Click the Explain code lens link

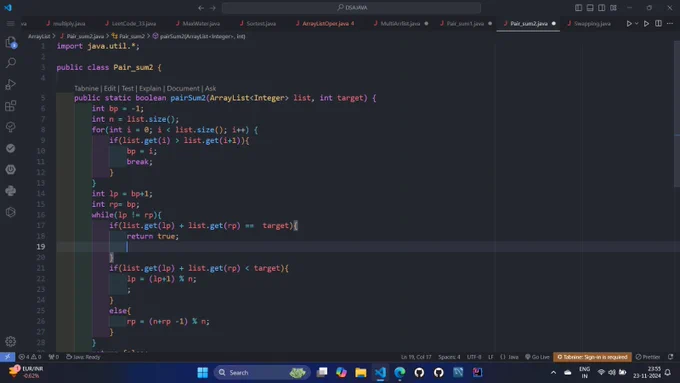[150, 88]
